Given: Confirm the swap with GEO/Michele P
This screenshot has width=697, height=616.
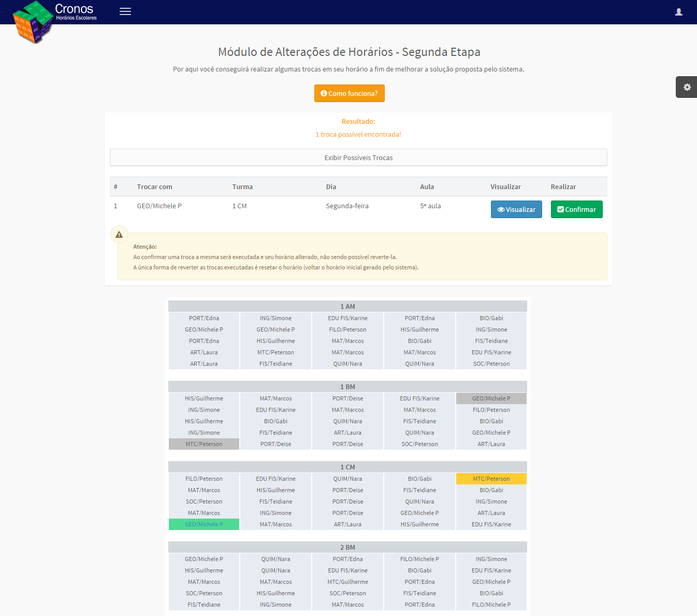Looking at the screenshot, I should point(576,209).
